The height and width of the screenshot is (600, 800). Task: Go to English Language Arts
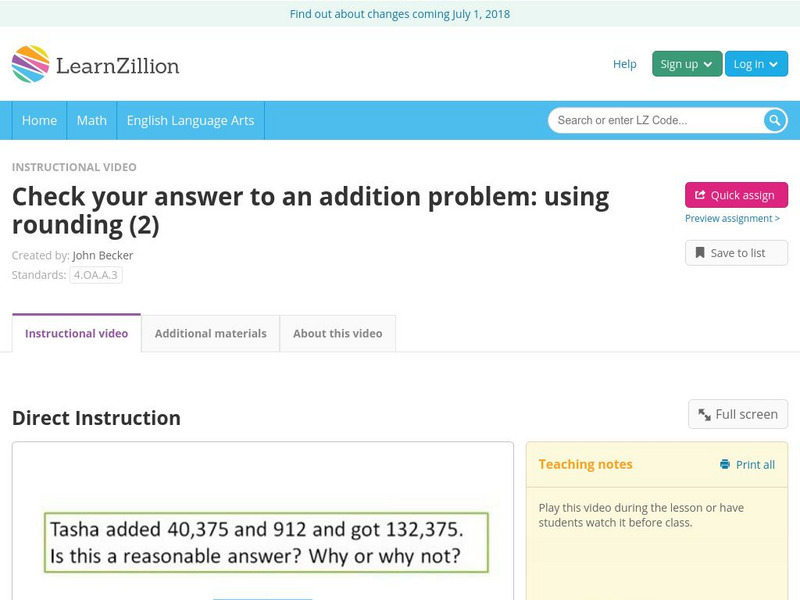[190, 120]
